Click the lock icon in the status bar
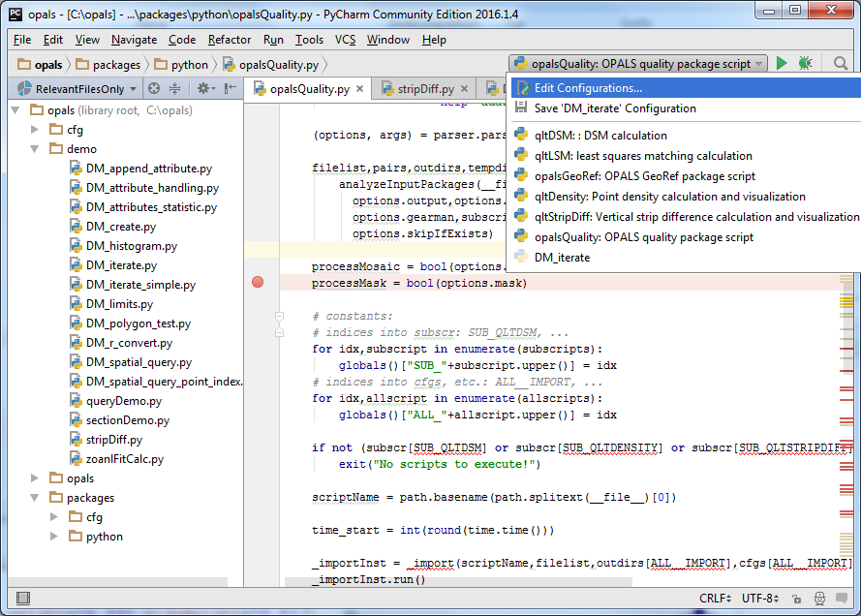This screenshot has width=861, height=616. click(x=796, y=599)
